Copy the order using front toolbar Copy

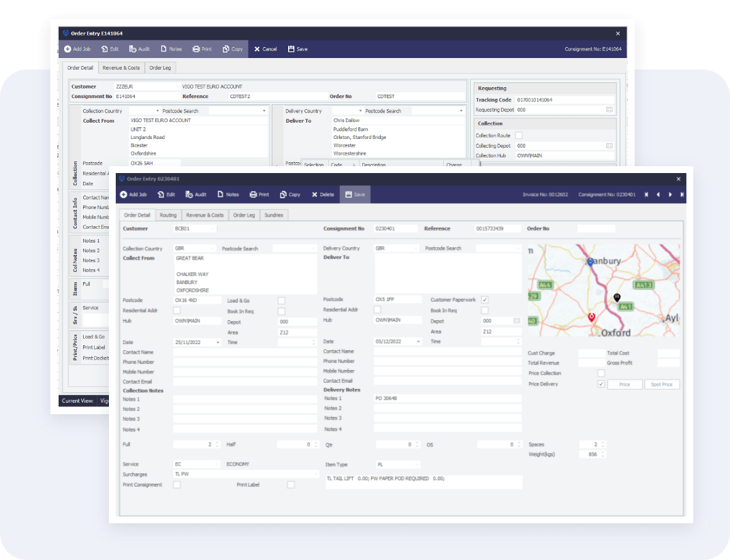[284, 194]
